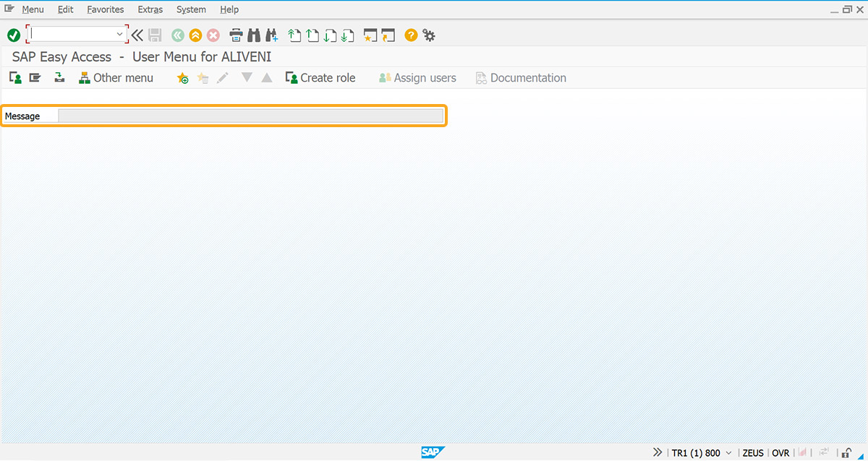Open the command field history dropdown arrow

[x=120, y=34]
